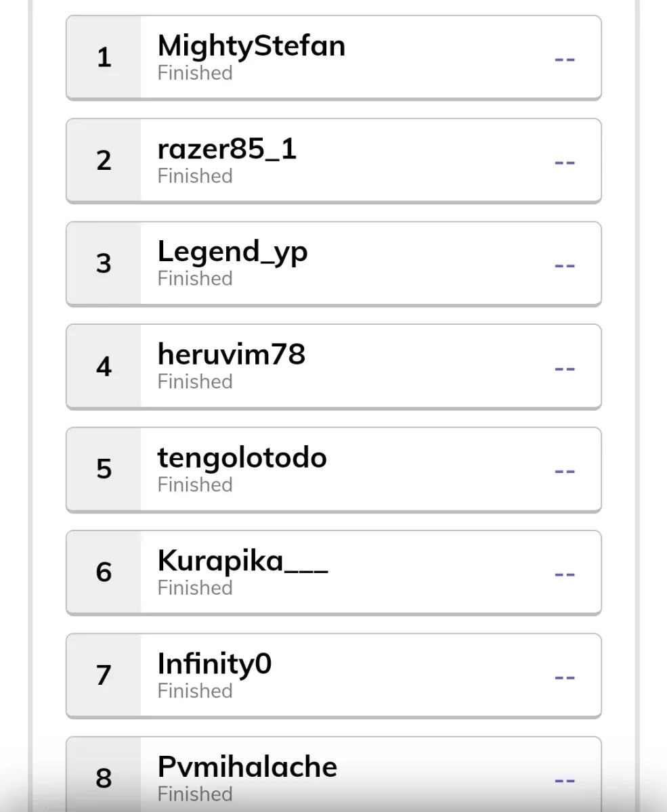Image resolution: width=667 pixels, height=812 pixels.
Task: Click the rank 7 position badge
Action: coord(104,675)
